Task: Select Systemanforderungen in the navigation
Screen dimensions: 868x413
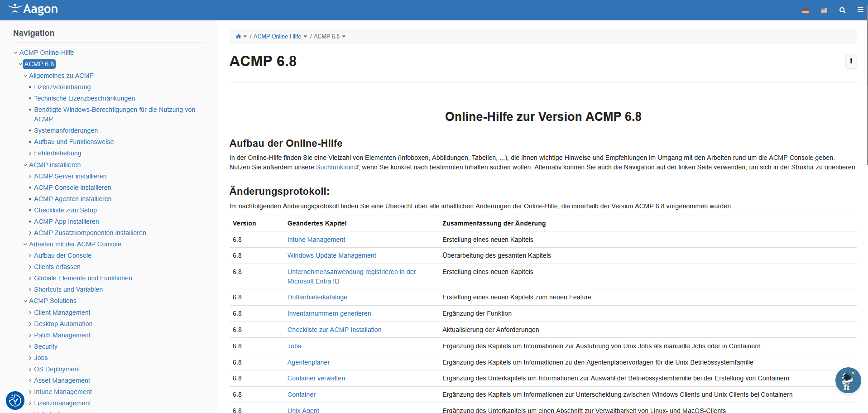Action: click(66, 130)
